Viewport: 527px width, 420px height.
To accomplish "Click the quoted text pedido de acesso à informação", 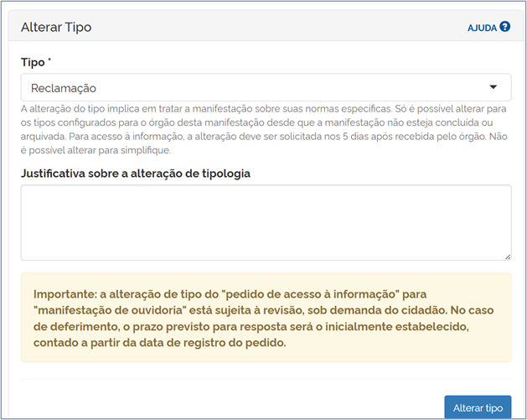I will pos(322,295).
